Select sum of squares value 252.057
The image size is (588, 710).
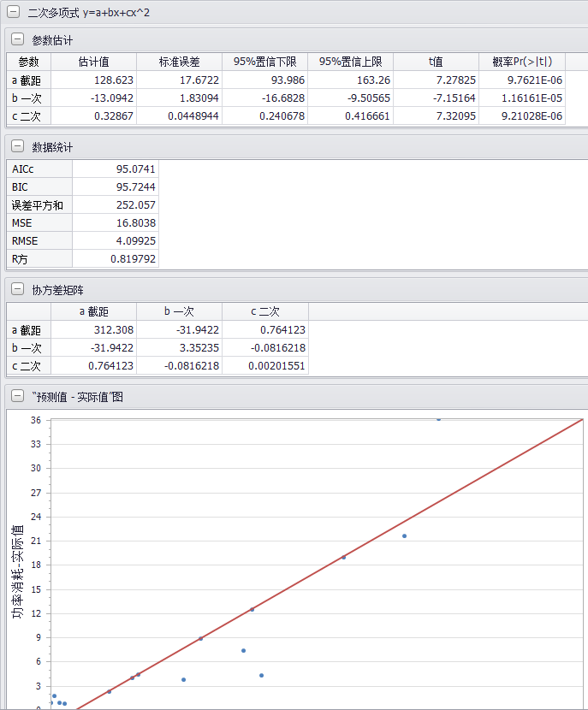pyautogui.click(x=116, y=205)
